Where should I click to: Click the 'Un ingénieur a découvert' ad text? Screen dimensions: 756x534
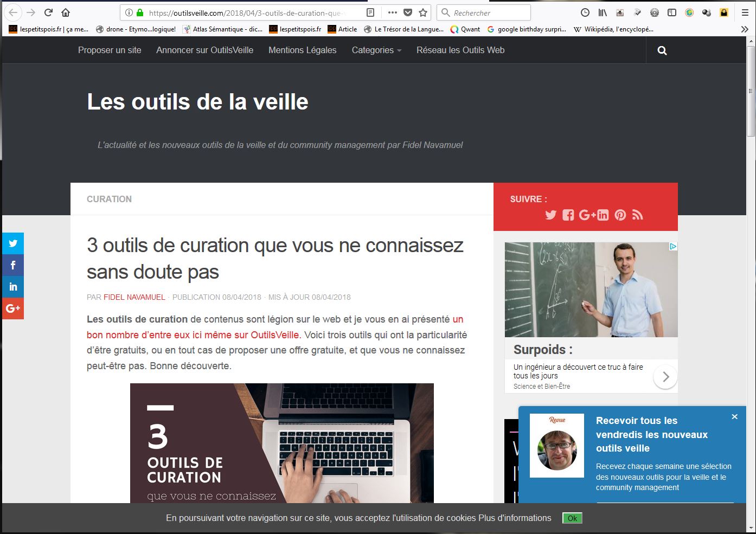[x=578, y=371]
